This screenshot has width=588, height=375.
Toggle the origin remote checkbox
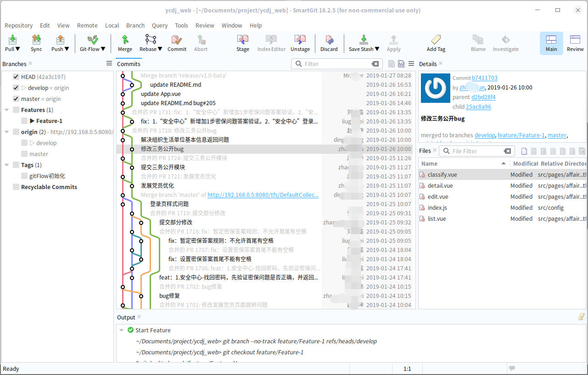16,132
